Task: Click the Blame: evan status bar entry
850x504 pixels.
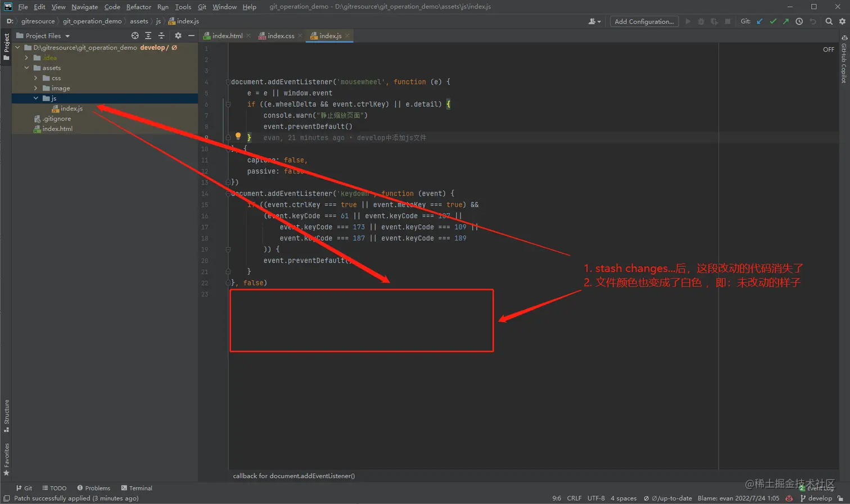Action: pyautogui.click(x=738, y=498)
